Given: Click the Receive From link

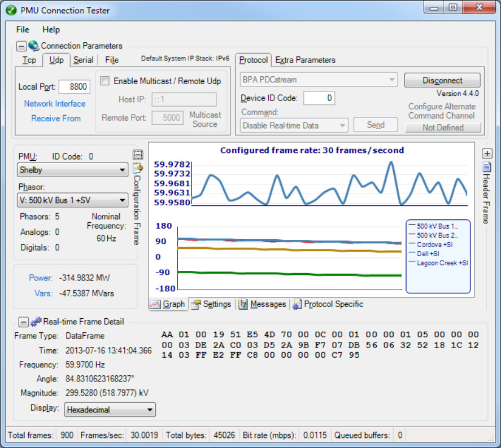Looking at the screenshot, I should pos(55,118).
